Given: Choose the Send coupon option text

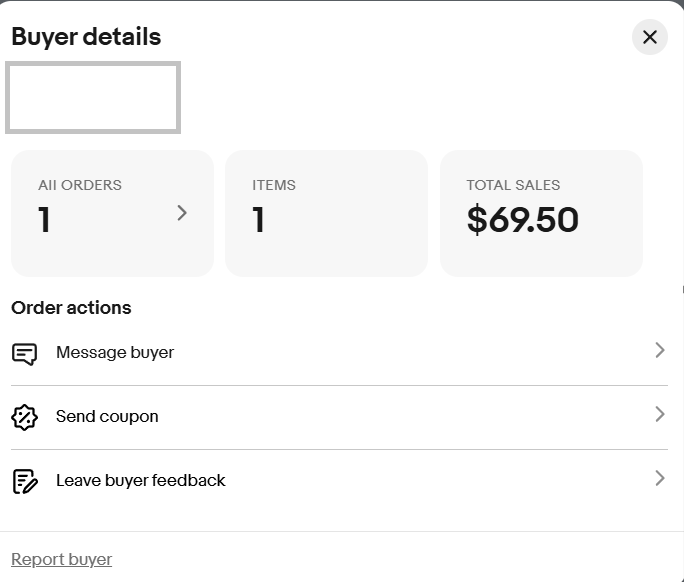Looking at the screenshot, I should tap(107, 416).
